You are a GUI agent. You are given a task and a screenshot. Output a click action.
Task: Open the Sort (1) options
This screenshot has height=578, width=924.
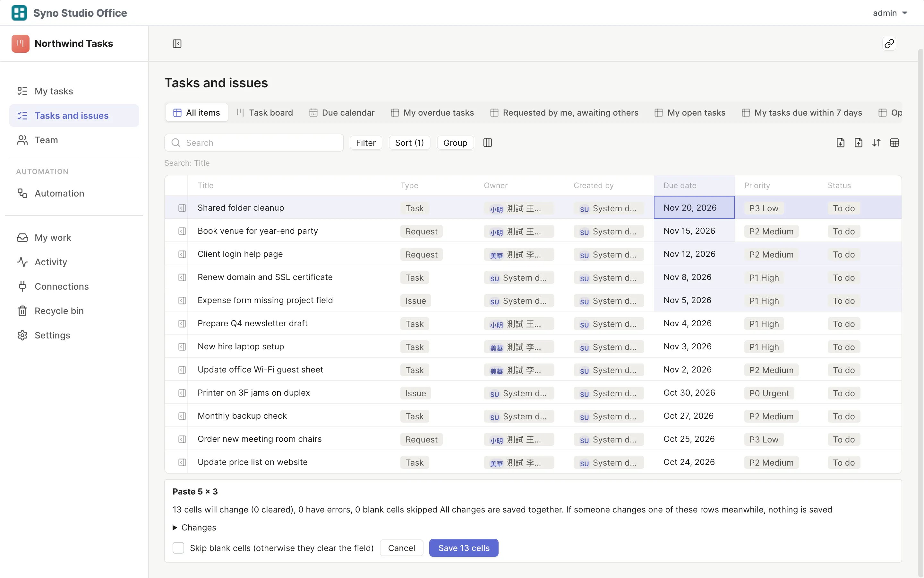click(409, 143)
